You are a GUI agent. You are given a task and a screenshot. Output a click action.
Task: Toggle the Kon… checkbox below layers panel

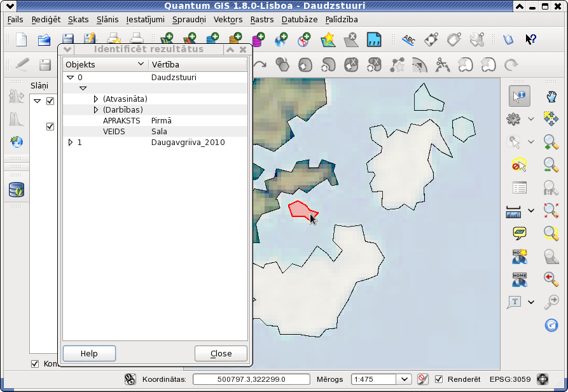pos(35,364)
